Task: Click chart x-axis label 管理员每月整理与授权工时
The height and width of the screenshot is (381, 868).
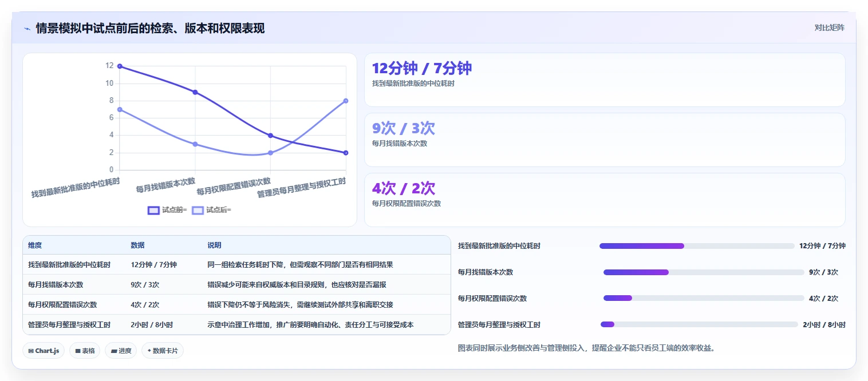Action: (x=302, y=188)
